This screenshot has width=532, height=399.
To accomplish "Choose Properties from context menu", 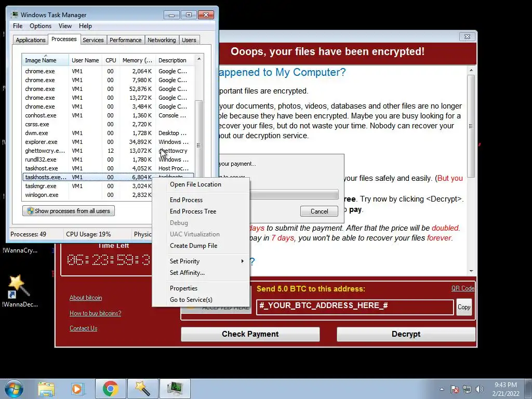I will (x=201, y=288).
